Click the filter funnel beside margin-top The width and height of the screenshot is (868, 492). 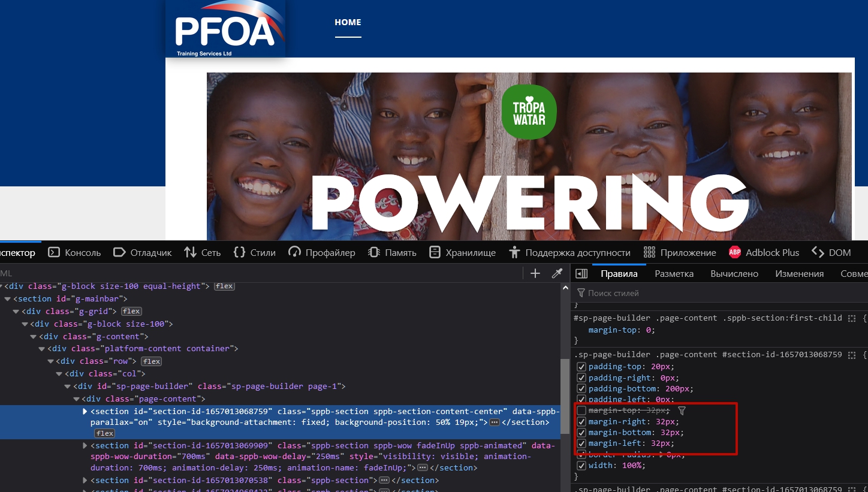[x=682, y=410]
